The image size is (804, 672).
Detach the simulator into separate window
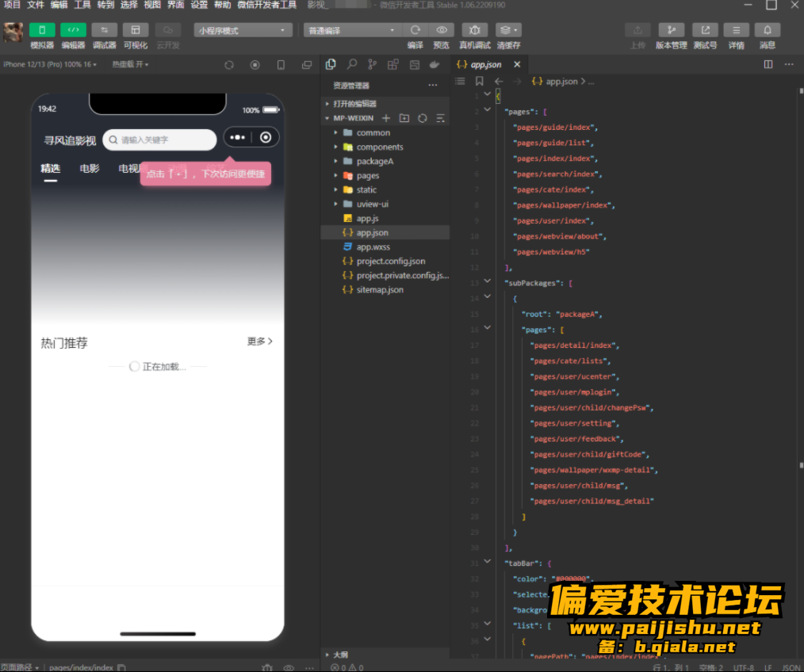(x=307, y=65)
